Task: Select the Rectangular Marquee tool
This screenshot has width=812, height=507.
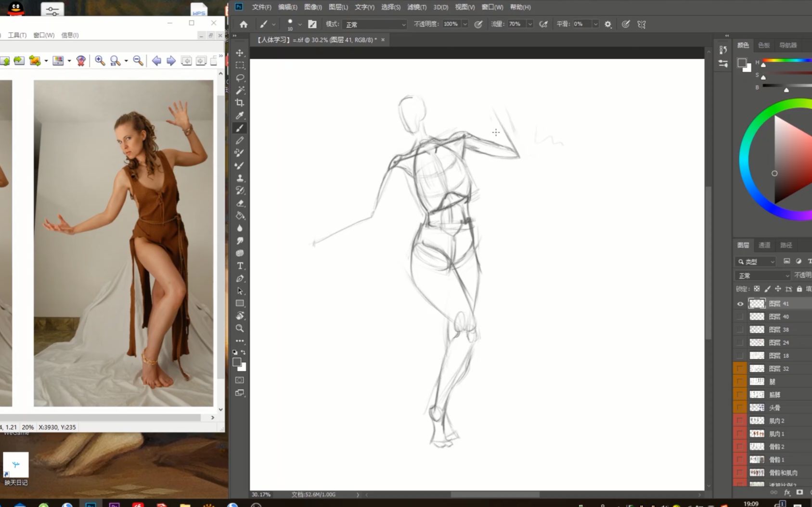Action: pos(240,65)
